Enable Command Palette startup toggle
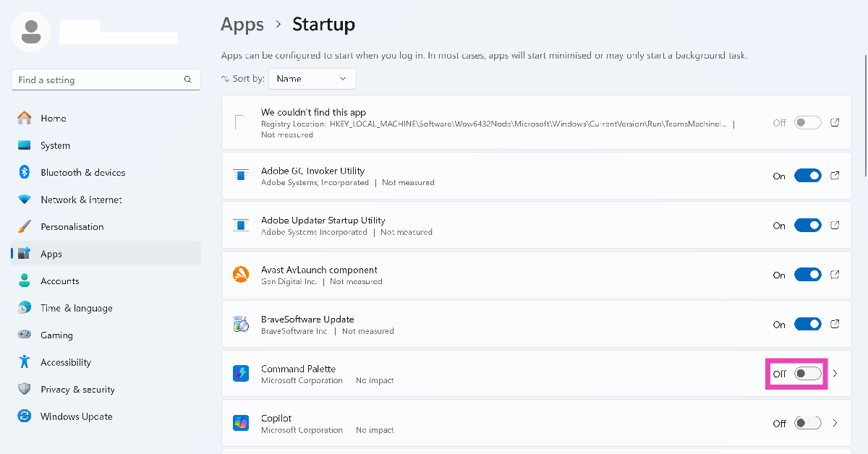The image size is (868, 454). tap(807, 374)
